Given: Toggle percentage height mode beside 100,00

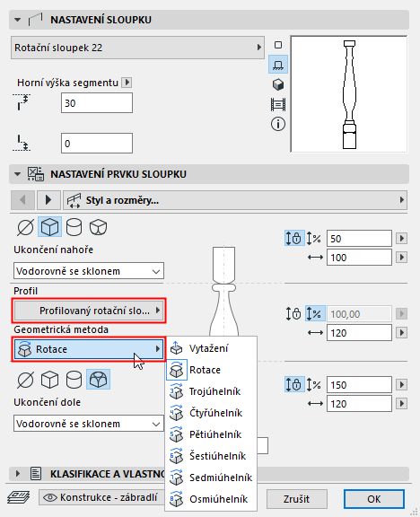Looking at the screenshot, I should [x=315, y=313].
